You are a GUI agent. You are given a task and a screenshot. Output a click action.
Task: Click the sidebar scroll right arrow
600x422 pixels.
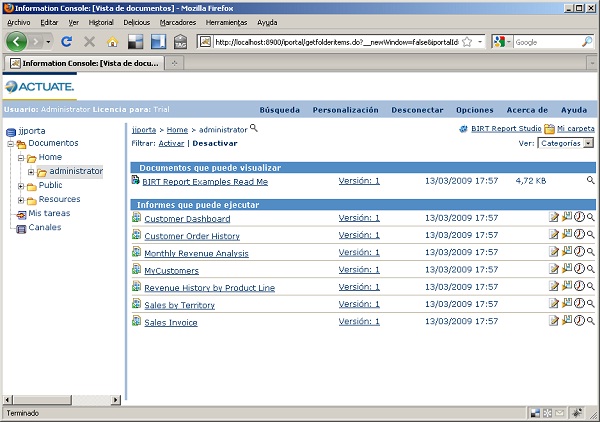pos(116,400)
